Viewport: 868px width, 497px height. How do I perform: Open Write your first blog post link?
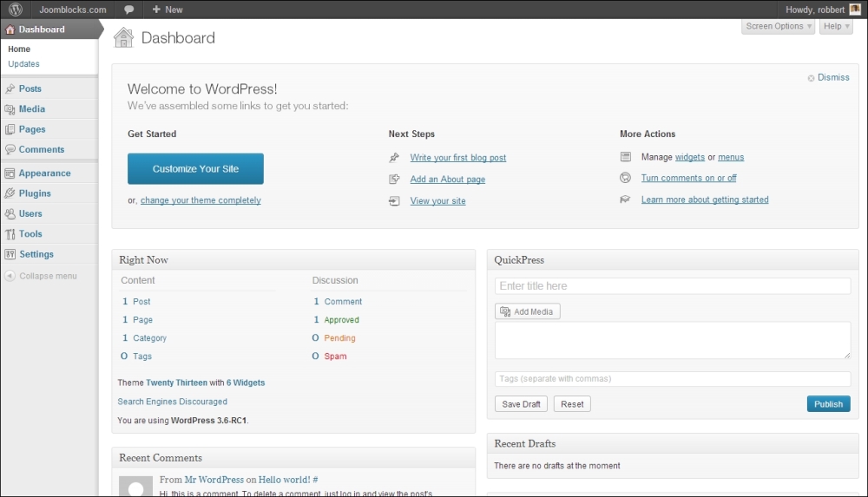(x=457, y=158)
